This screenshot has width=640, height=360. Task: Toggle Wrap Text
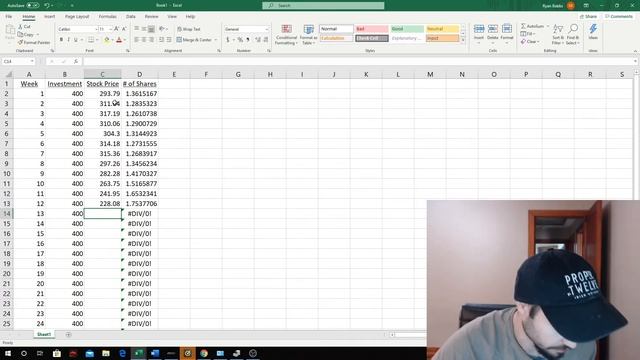[189, 29]
